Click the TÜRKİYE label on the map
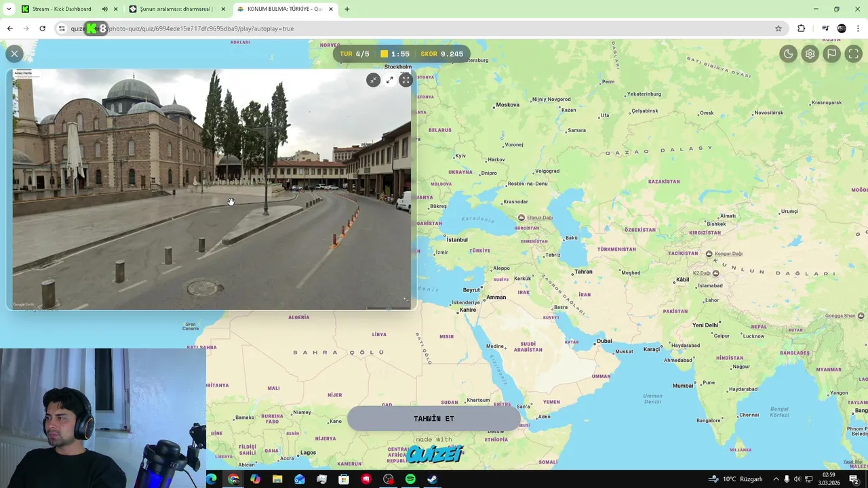 [x=479, y=251]
